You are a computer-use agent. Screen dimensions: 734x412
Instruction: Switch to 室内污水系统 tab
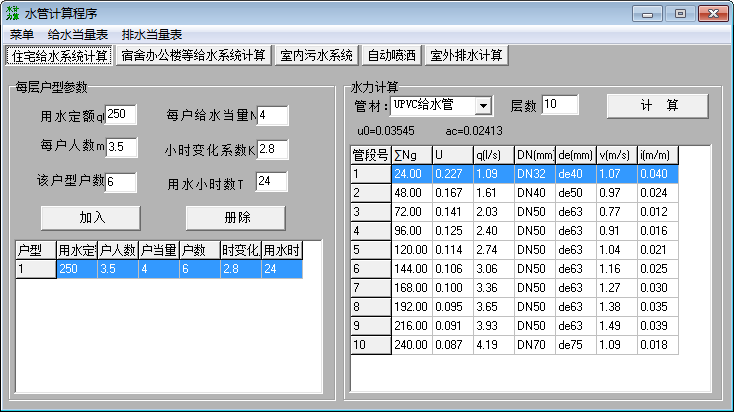coord(316,55)
